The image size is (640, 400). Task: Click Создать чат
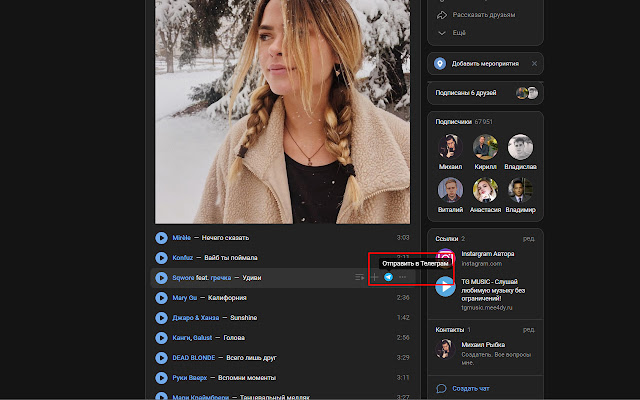click(471, 389)
